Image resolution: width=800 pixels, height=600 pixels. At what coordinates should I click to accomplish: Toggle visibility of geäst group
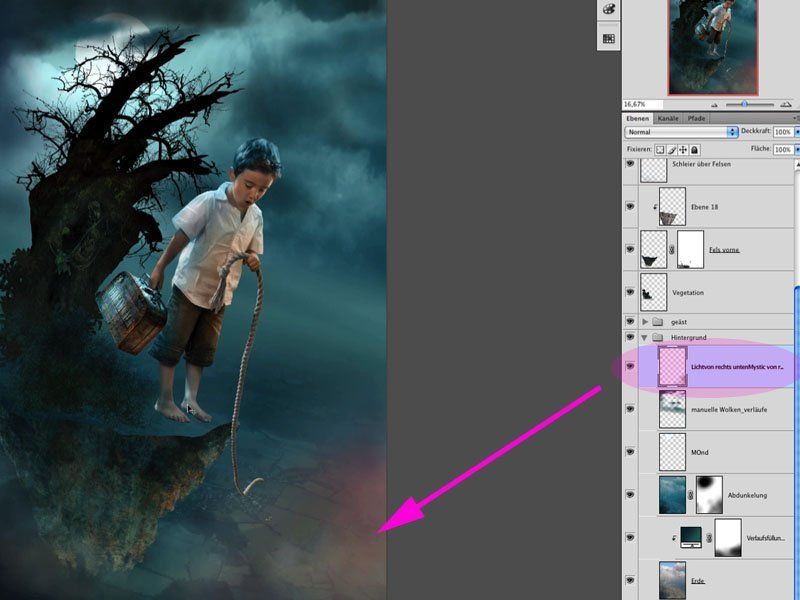point(630,321)
